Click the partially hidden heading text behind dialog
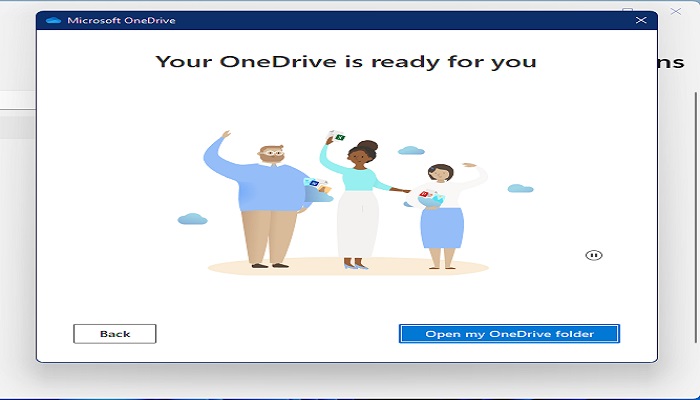Screen dimensions: 700x400 [677, 62]
